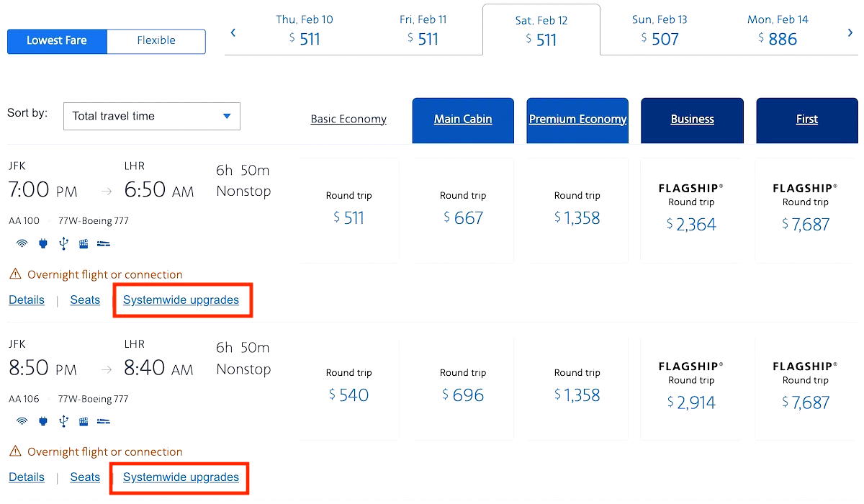The height and width of the screenshot is (504, 864).
Task: Click the left chevron for earlier dates
Action: pyautogui.click(x=233, y=32)
